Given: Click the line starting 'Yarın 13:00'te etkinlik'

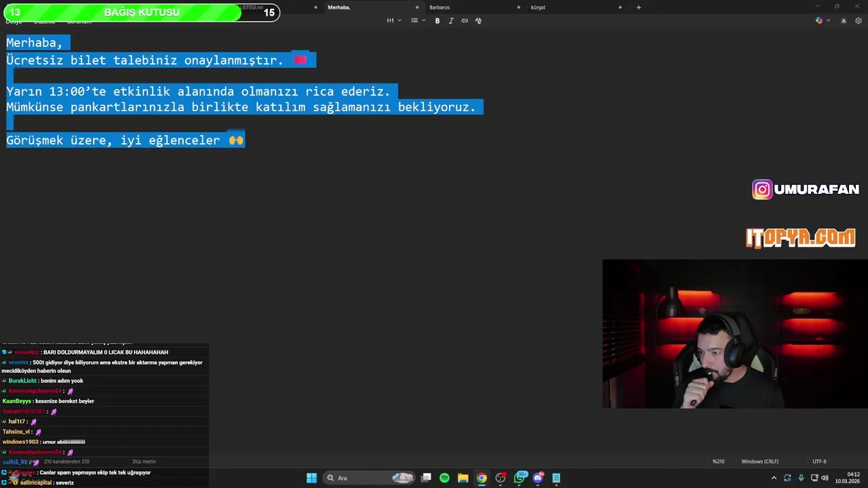Looking at the screenshot, I should click(198, 91).
